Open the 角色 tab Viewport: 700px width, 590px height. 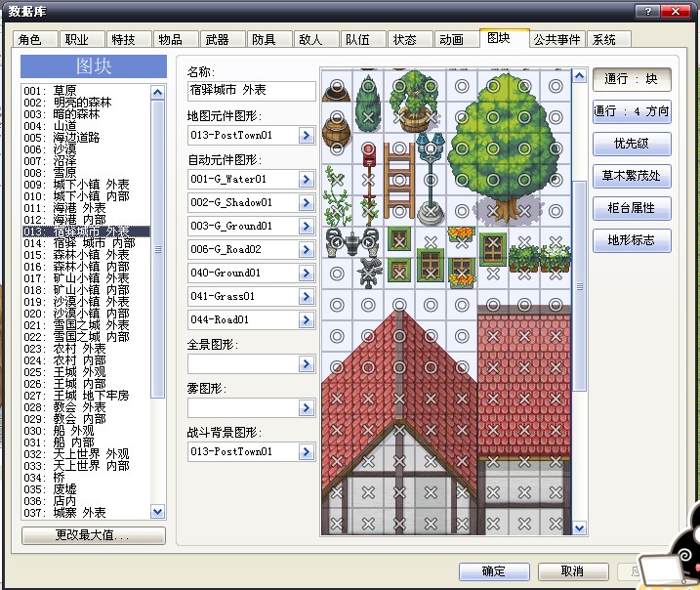(x=35, y=39)
